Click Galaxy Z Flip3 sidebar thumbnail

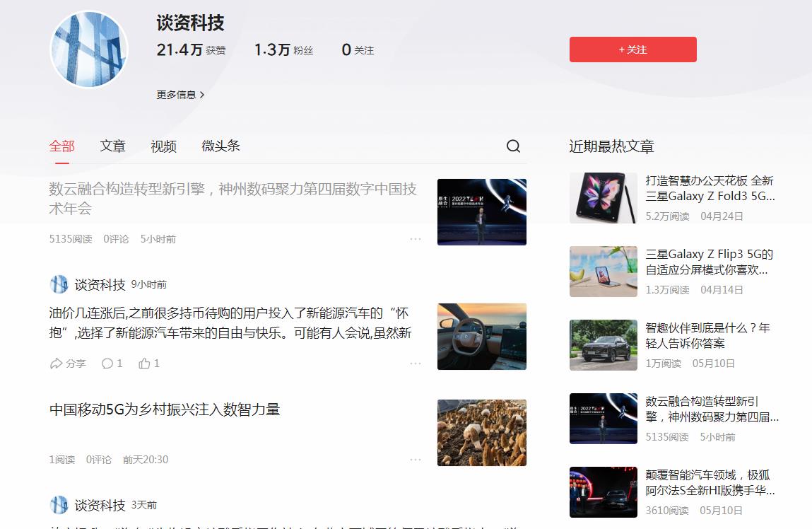[x=604, y=272]
